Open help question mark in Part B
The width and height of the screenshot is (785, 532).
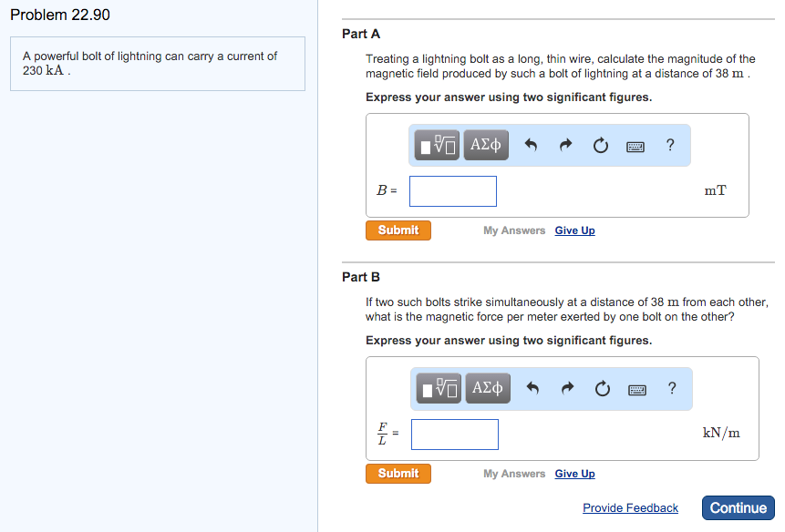[672, 388]
